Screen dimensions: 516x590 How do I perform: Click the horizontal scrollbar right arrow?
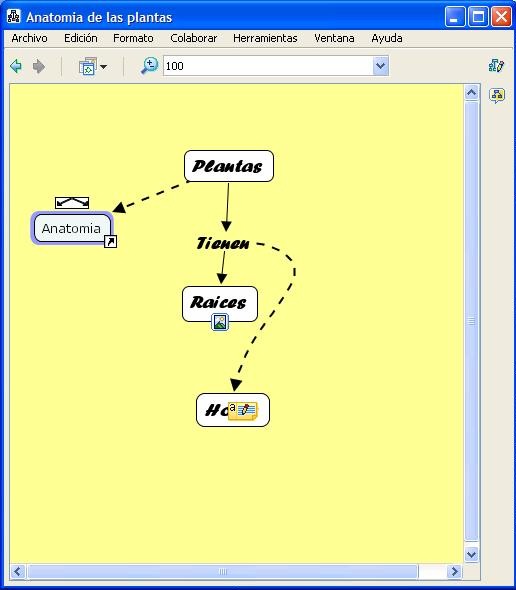click(455, 572)
